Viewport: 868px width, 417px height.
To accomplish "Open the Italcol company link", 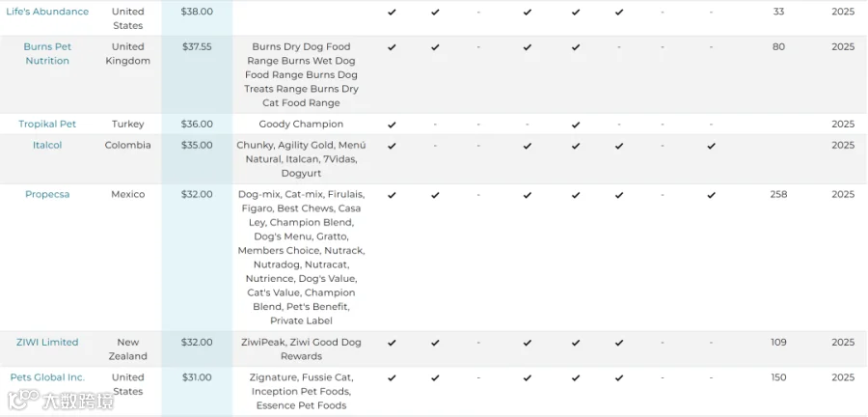I will pyautogui.click(x=47, y=145).
